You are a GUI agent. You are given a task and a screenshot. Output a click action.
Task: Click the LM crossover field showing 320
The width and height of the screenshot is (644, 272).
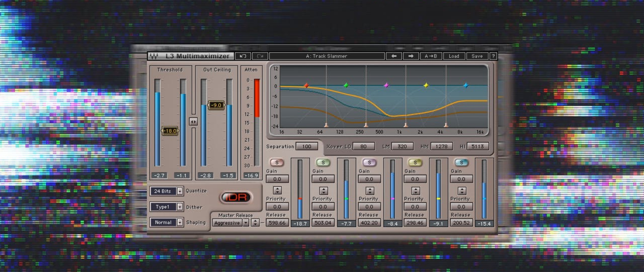(x=402, y=146)
